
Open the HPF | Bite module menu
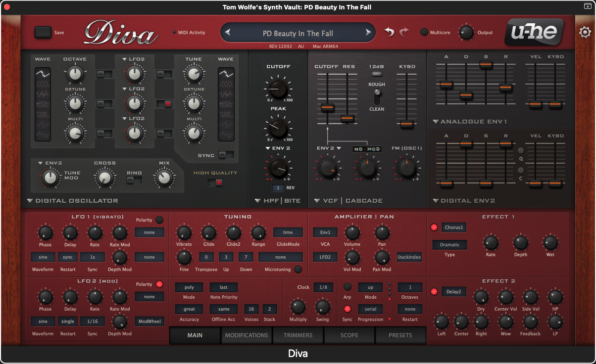pos(278,201)
